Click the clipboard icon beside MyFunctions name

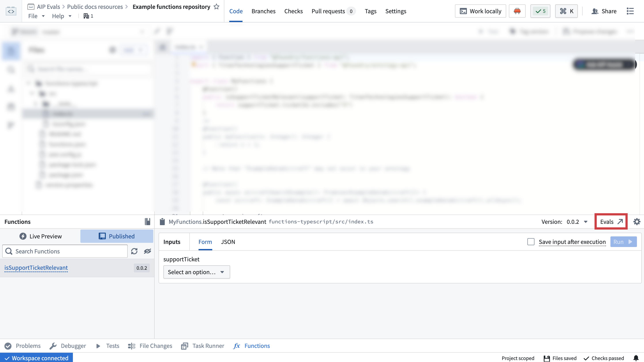click(x=162, y=222)
